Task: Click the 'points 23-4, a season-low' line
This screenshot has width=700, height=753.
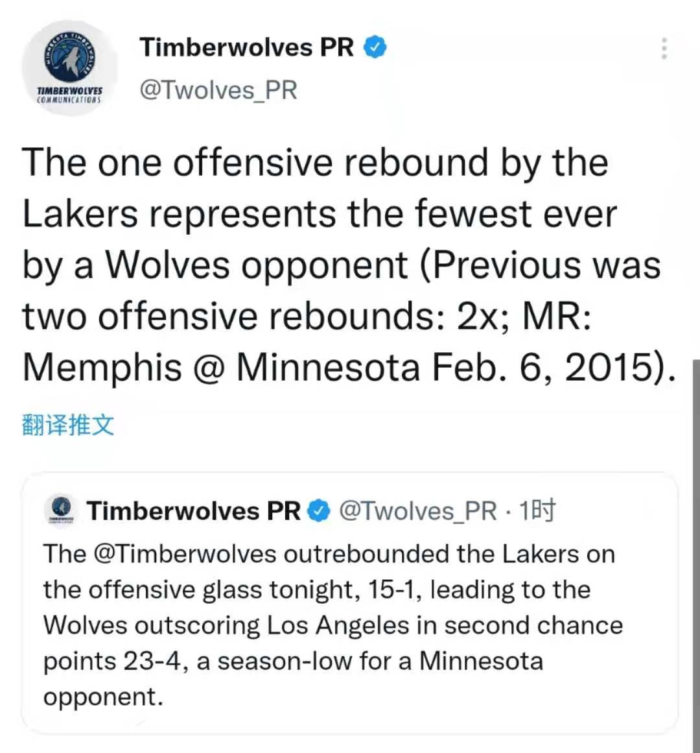Action: 293,662
